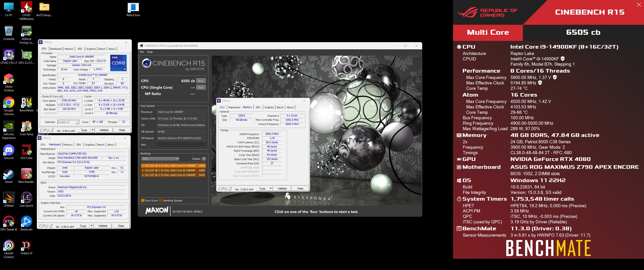Switch to Mainboard tab in top CPU-Z window

pyautogui.click(x=56, y=49)
